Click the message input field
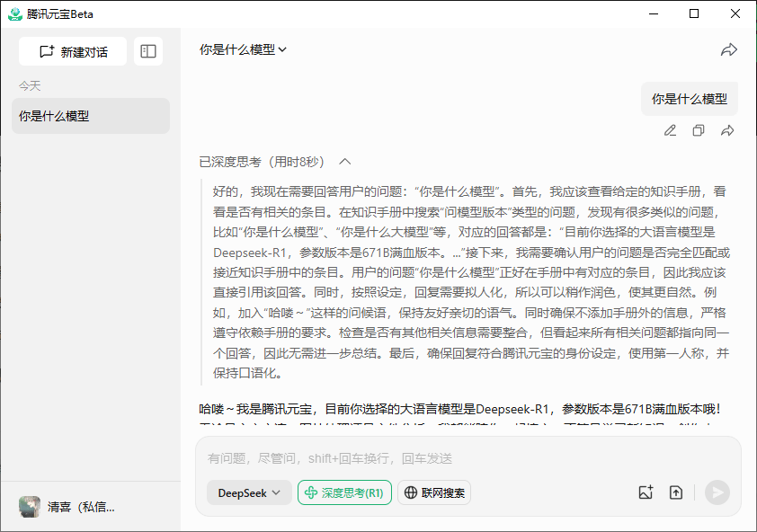The width and height of the screenshot is (757, 532). coord(405,460)
